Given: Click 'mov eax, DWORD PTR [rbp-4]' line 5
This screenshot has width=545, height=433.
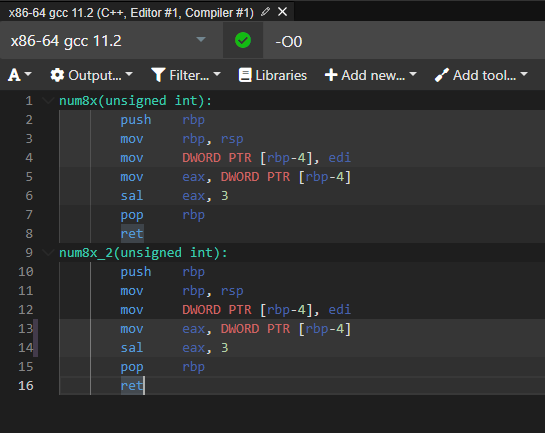Looking at the screenshot, I should (235, 177).
